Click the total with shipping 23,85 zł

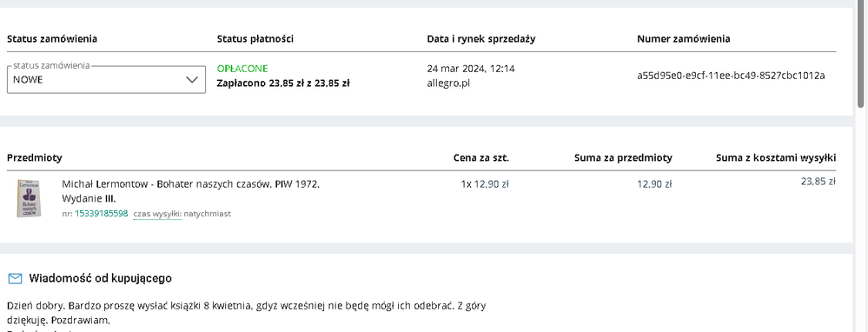point(818,181)
